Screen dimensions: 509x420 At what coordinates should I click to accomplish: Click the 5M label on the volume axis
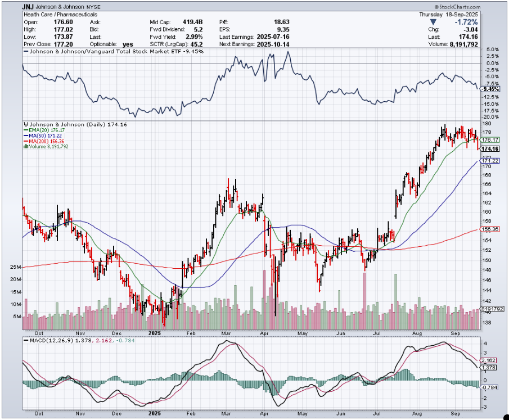[x=17, y=317]
